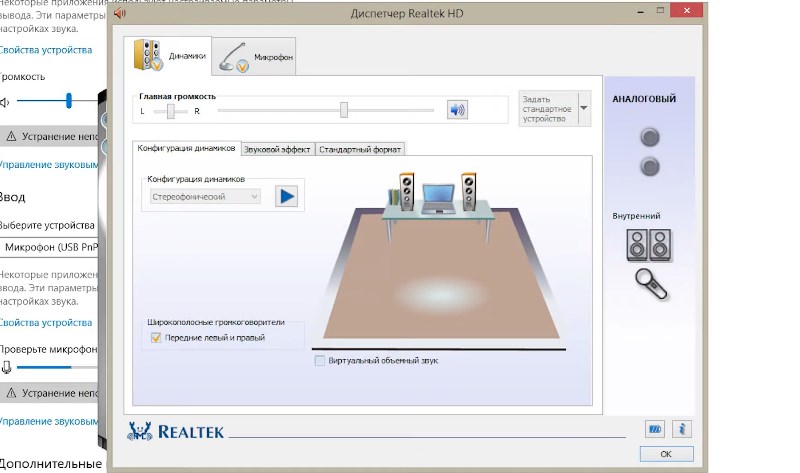
Task: Toggle Передние левый и правый checkbox
Action: pos(156,338)
